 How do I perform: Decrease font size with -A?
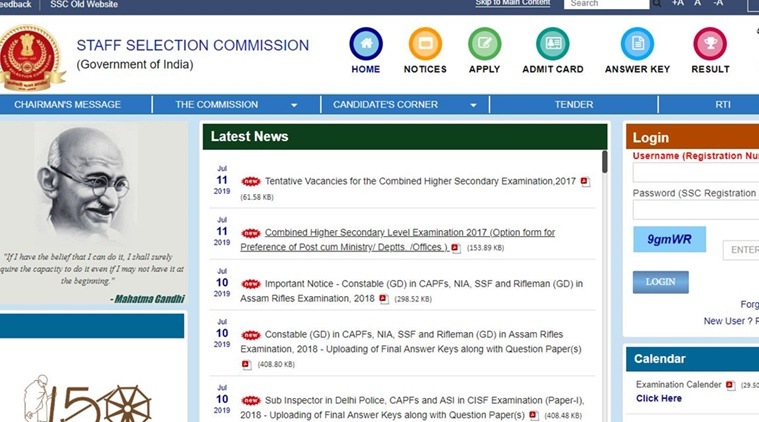click(x=718, y=3)
